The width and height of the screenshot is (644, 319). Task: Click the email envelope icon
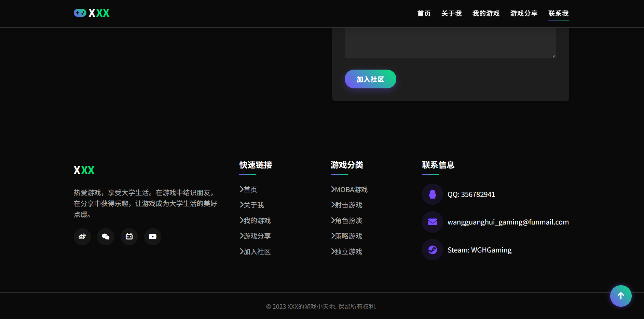coord(433,222)
